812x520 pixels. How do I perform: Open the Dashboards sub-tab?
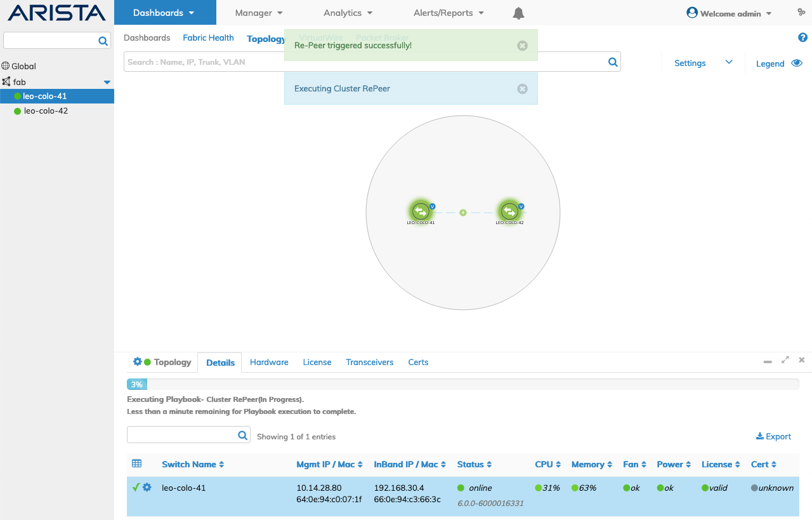click(147, 37)
